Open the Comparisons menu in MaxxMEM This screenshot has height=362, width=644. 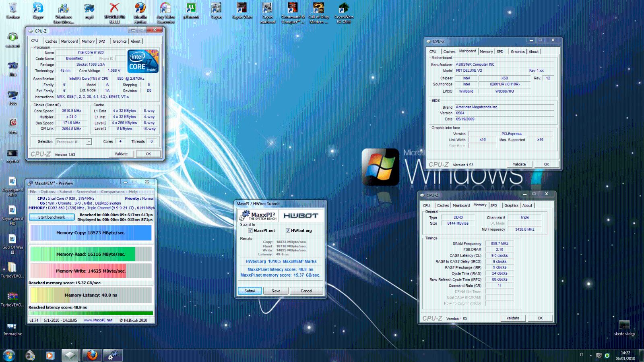[113, 192]
